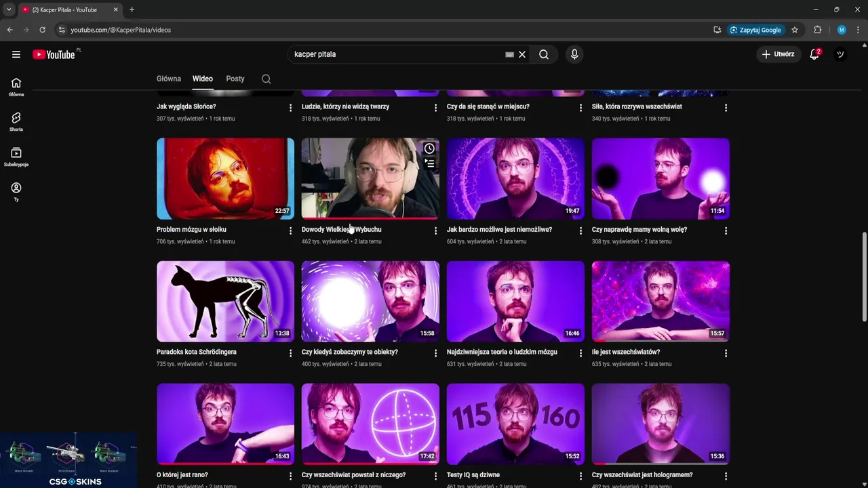Viewport: 868px width, 488px height.
Task: Open Subskrypcje in the left sidebar
Action: pos(16,157)
